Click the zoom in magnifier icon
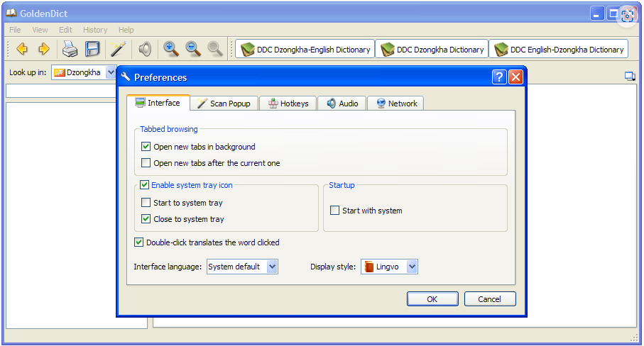644x346 pixels. (x=170, y=49)
